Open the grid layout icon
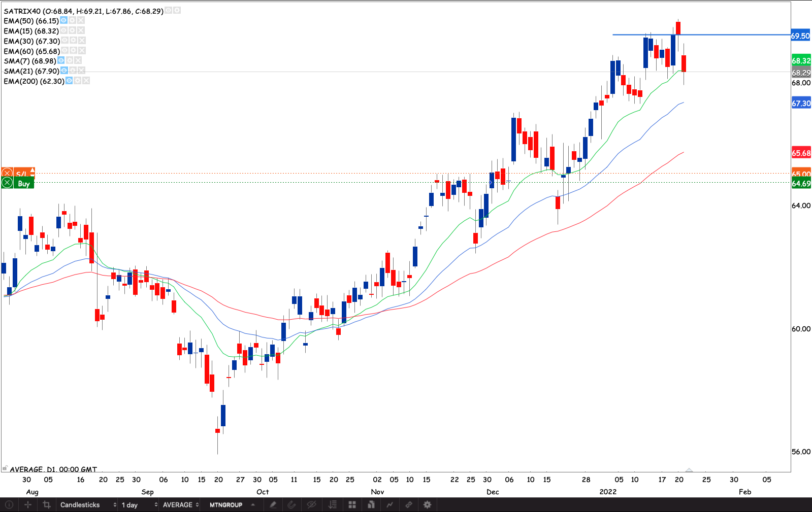This screenshot has width=812, height=512. pos(352,504)
